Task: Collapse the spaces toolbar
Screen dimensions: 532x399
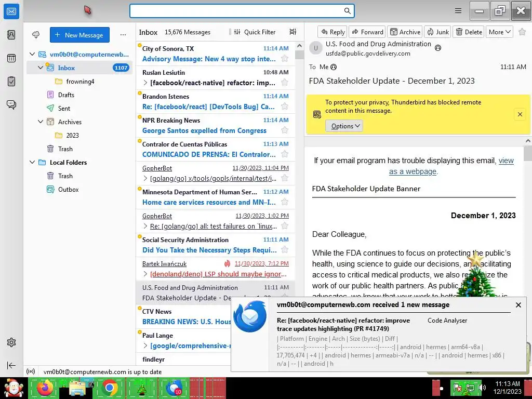Action: 11,365
